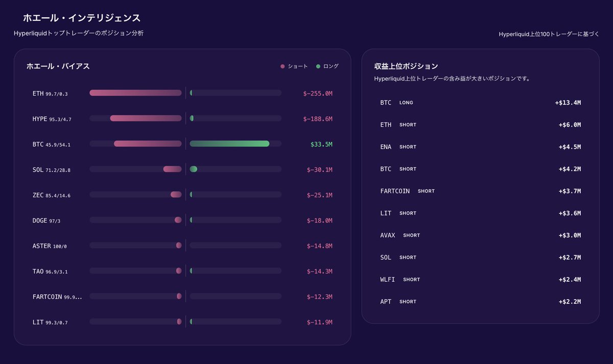Click the +$3.0M profit value

[x=570, y=235]
